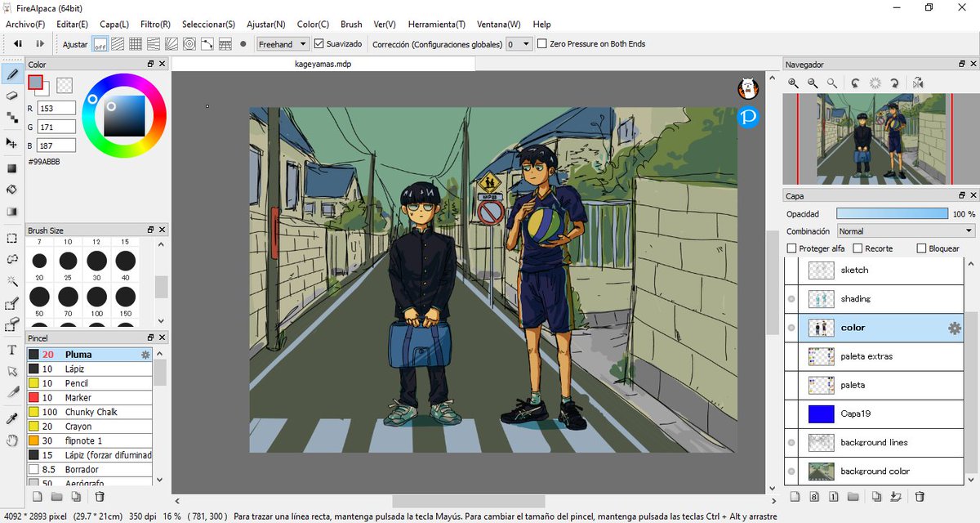
Task: Click the transparent color swatch
Action: tap(65, 84)
